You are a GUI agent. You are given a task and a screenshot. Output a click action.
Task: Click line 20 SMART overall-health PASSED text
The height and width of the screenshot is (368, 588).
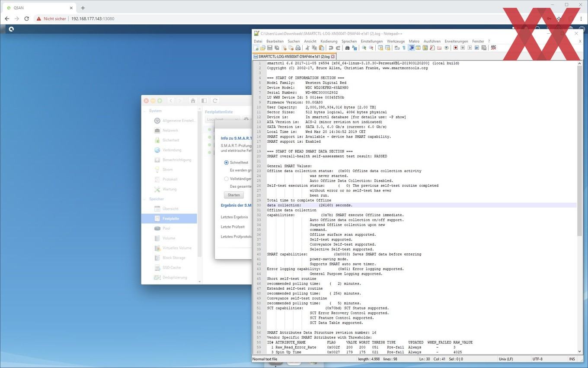click(x=327, y=156)
